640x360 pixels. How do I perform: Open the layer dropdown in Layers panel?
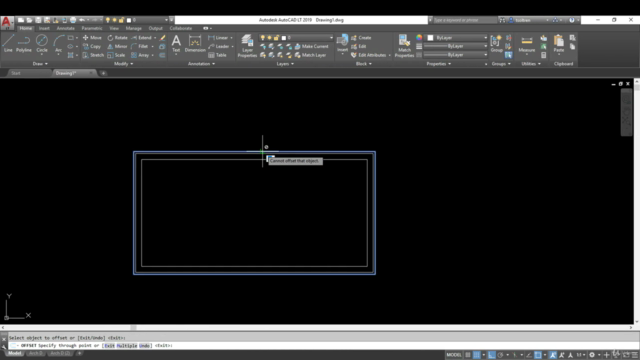296,38
